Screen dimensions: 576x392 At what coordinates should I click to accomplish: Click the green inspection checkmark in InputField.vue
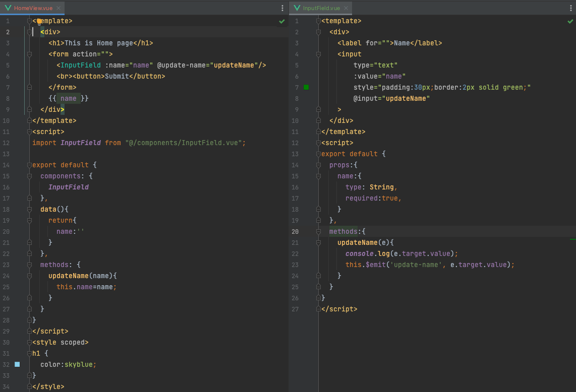click(570, 21)
